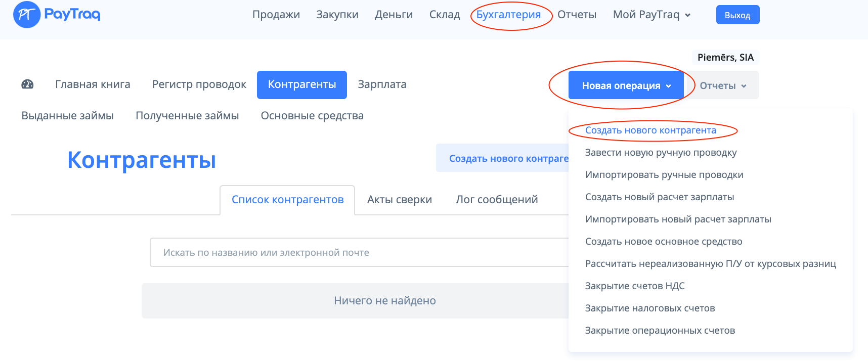The height and width of the screenshot is (363, 868).
Task: Open the dashboard gauge icon
Action: pos(27,84)
